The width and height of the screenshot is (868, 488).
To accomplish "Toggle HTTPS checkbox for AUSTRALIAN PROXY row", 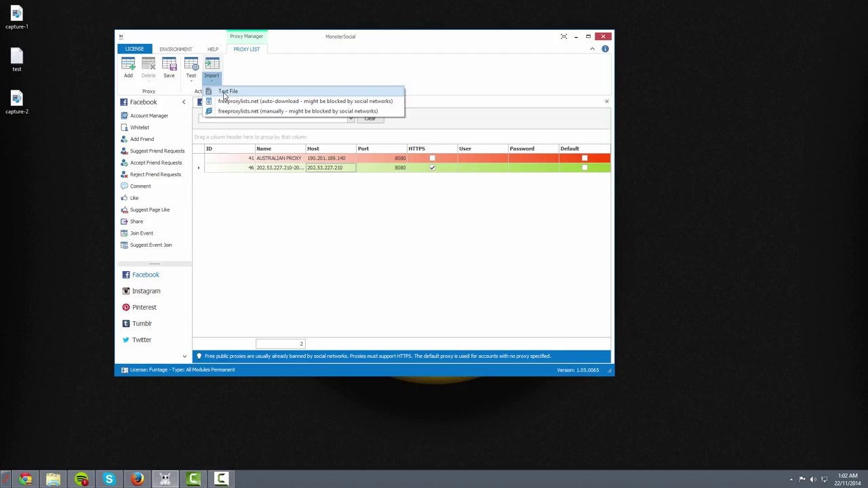I will [432, 158].
